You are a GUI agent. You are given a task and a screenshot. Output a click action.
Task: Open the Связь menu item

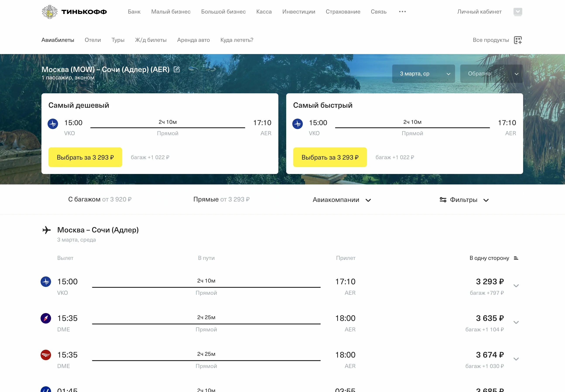378,12
